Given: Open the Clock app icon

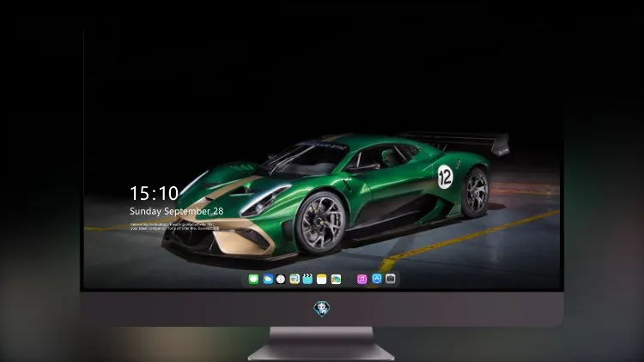Looking at the screenshot, I should tap(281, 279).
